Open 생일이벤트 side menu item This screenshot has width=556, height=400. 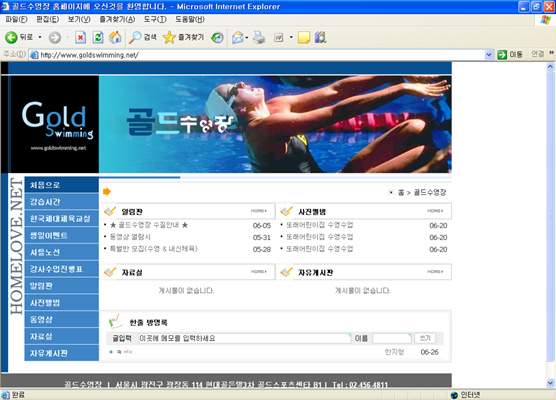tap(61, 235)
